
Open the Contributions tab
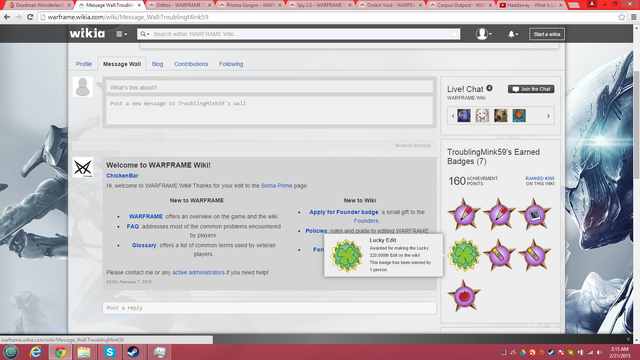click(x=191, y=64)
